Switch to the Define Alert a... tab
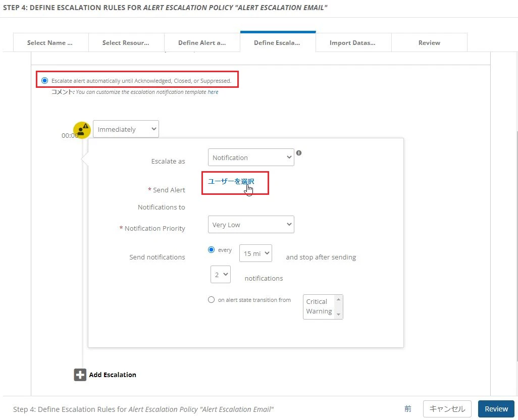The image size is (518, 420). (x=202, y=42)
